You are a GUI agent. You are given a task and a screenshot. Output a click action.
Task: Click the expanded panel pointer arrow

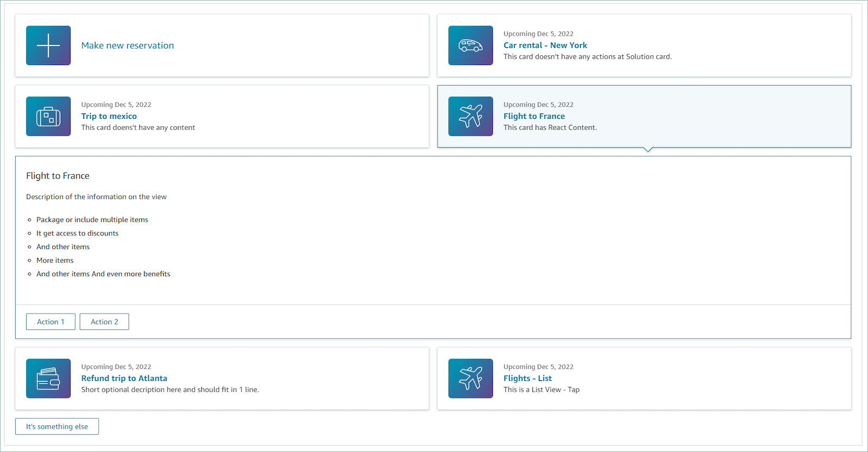coord(648,150)
